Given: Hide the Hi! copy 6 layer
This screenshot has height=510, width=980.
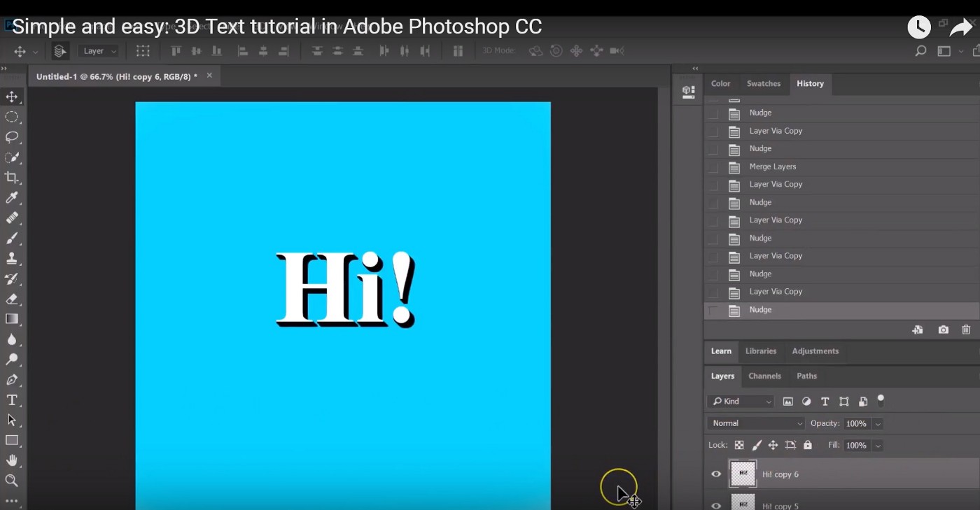Looking at the screenshot, I should tap(715, 474).
